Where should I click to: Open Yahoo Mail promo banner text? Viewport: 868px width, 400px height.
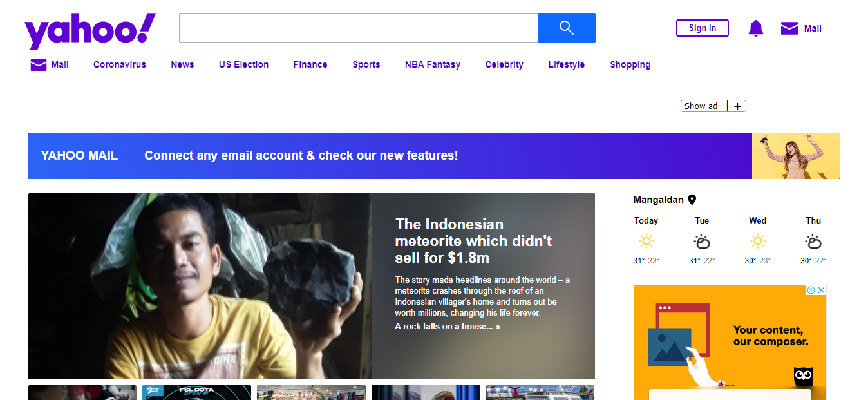pyautogui.click(x=301, y=155)
